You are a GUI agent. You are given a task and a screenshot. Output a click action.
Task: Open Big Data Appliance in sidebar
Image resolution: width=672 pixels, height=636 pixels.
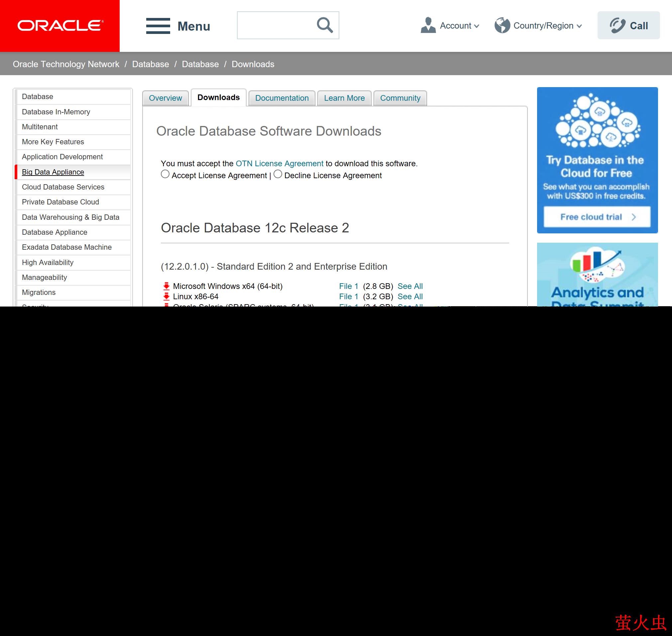pos(53,172)
